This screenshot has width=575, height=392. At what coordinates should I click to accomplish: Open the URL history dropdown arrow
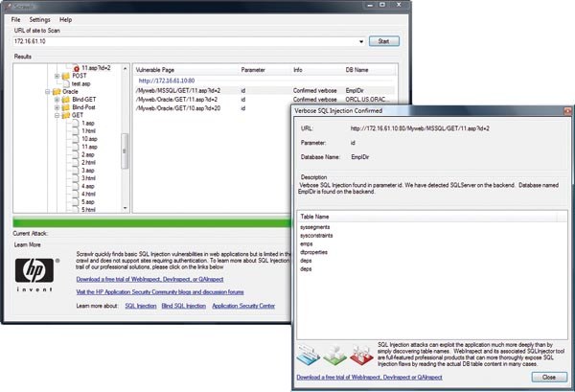click(x=361, y=41)
